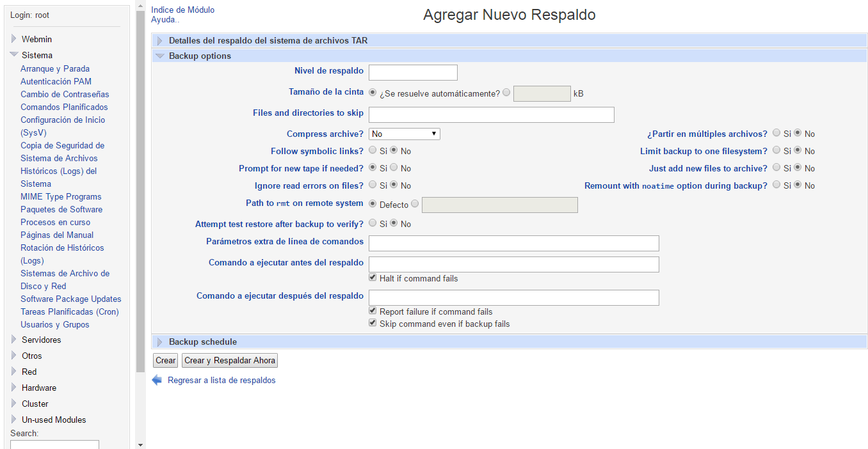Expand the Servidores category arrow

click(x=13, y=340)
